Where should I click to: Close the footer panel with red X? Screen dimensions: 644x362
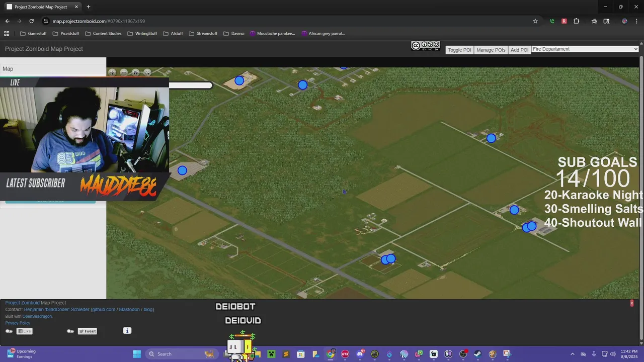[x=632, y=303]
